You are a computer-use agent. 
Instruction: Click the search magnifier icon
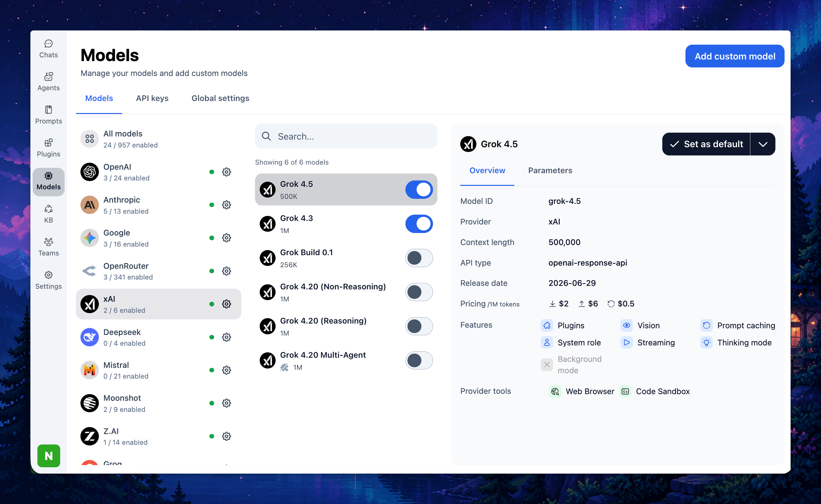[266, 136]
